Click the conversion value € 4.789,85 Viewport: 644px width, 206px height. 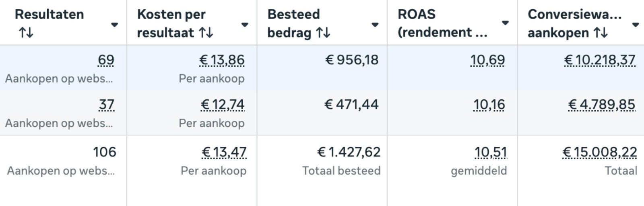(x=602, y=105)
